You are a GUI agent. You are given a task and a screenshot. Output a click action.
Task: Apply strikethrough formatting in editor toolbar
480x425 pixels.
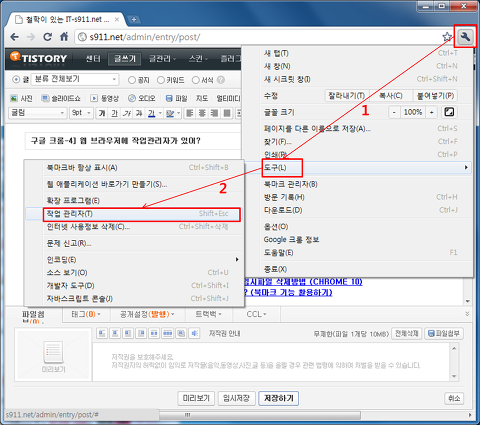(x=139, y=113)
